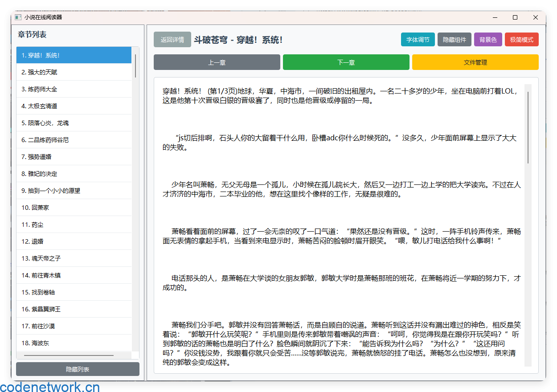Open 字体调节 font adjustment
This screenshot has width=557, height=392.
(x=418, y=40)
